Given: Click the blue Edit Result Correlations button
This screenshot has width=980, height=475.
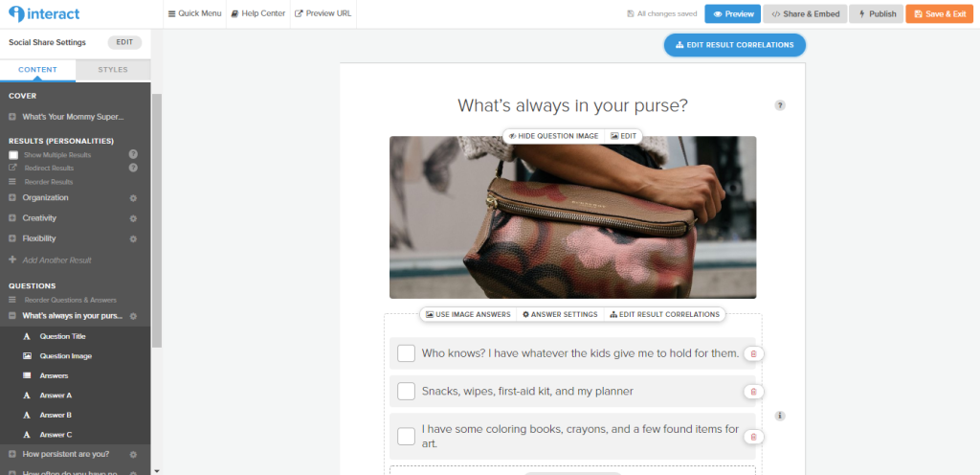Looking at the screenshot, I should pyautogui.click(x=734, y=45).
